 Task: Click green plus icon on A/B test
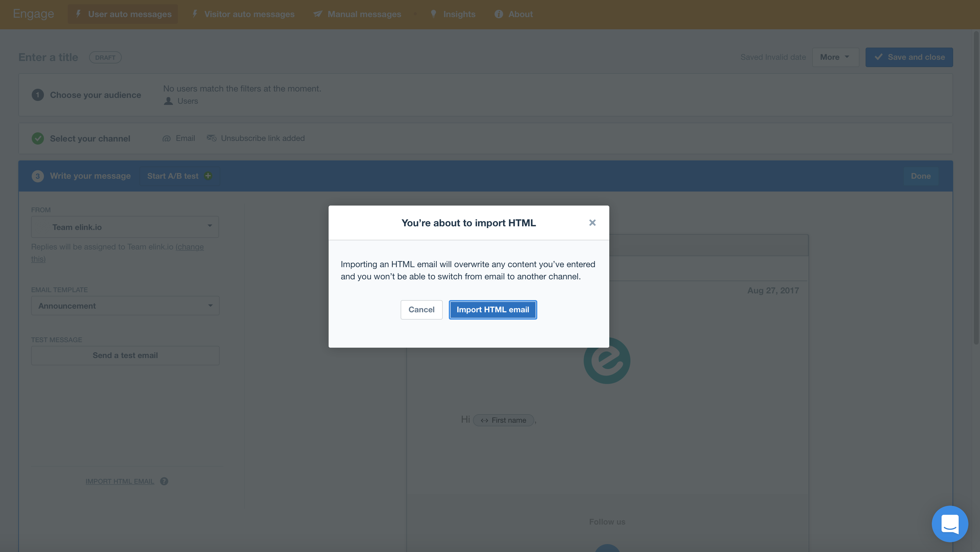coord(208,176)
